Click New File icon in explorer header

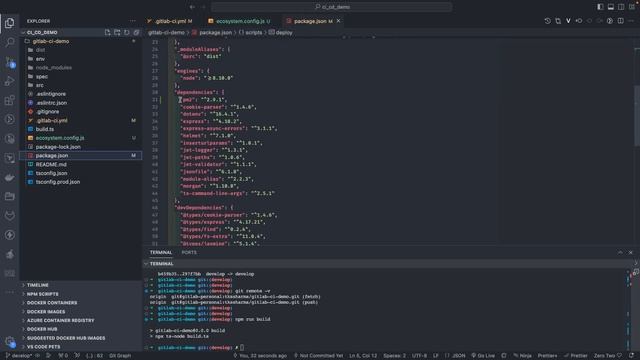[107, 32]
